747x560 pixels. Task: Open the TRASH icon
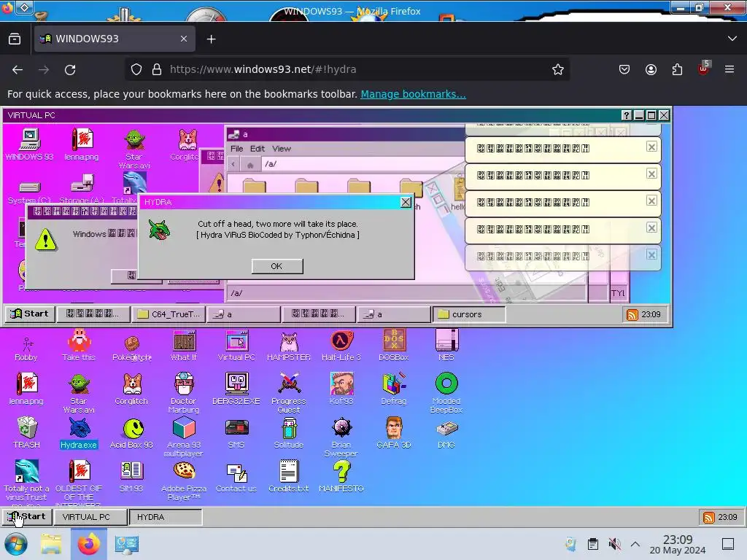27,433
